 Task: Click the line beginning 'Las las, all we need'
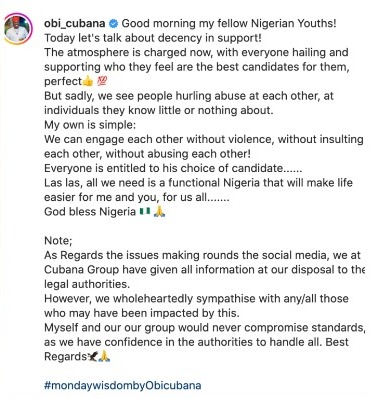coord(198,183)
